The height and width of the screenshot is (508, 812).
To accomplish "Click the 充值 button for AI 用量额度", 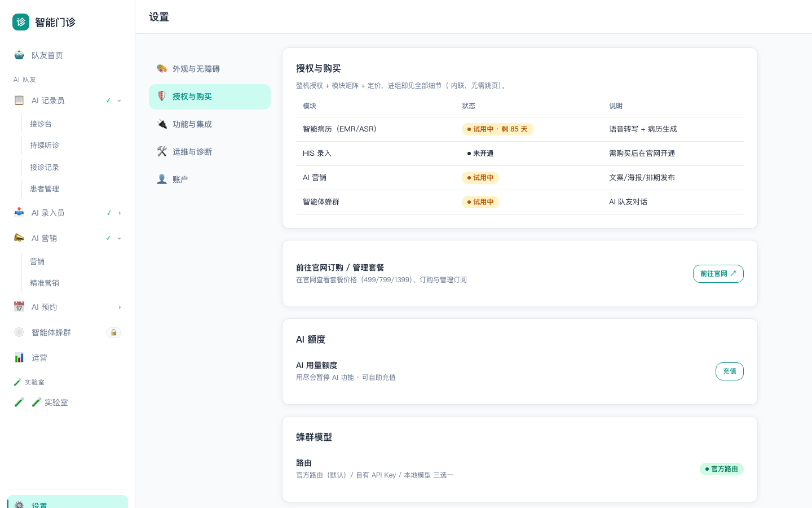I will [730, 371].
